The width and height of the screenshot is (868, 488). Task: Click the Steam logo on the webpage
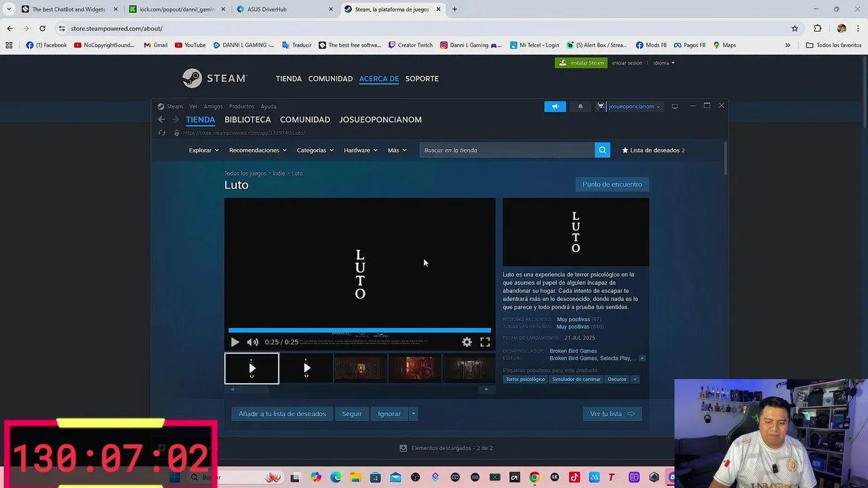click(214, 79)
